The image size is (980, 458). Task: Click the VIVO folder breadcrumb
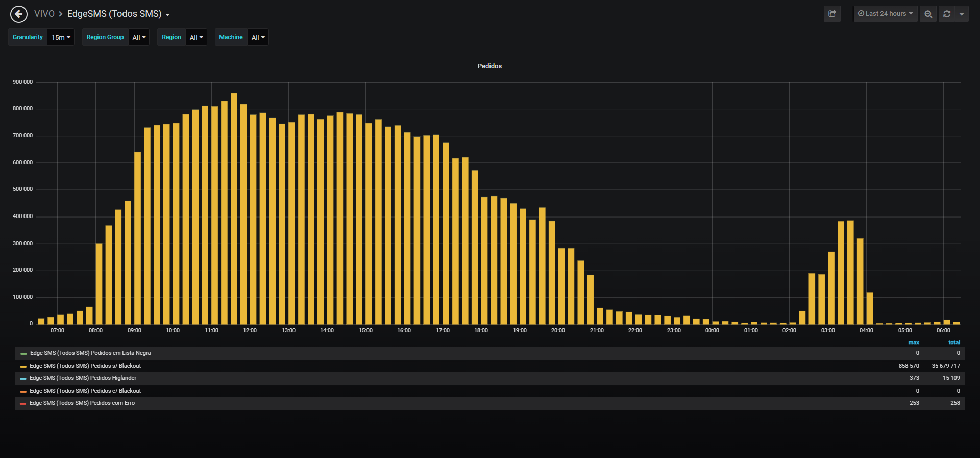click(x=44, y=14)
